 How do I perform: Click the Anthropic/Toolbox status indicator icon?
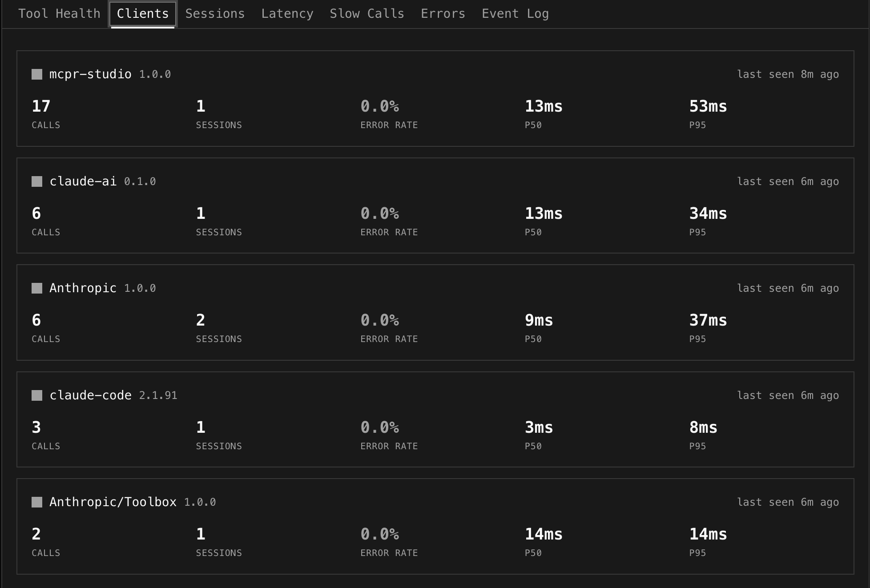pos(36,502)
